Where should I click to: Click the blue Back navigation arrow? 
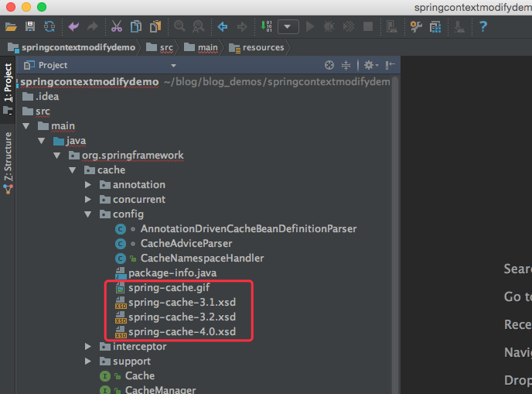pos(223,26)
